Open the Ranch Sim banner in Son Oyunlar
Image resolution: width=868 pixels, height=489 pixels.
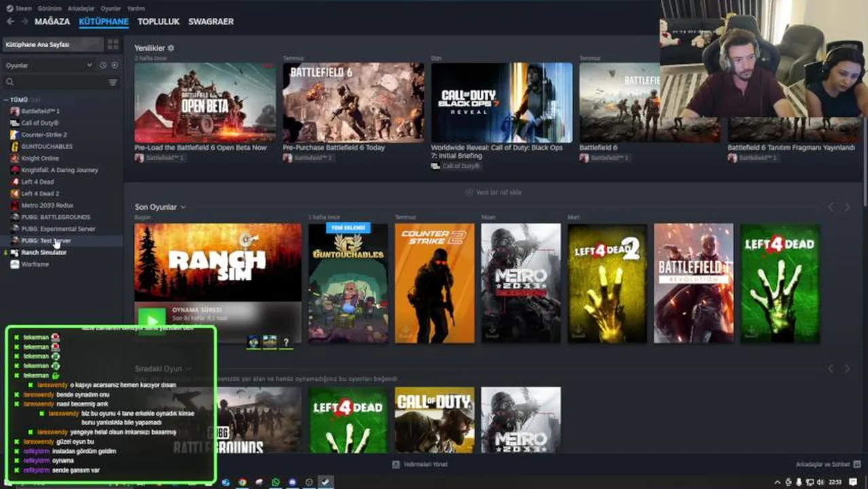[218, 262]
